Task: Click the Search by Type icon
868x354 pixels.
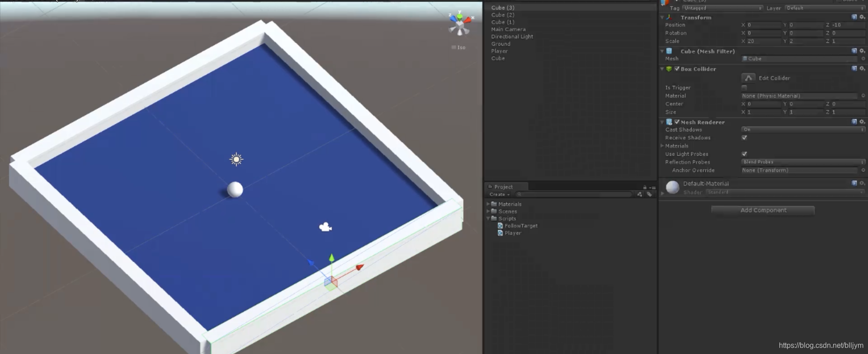Action: coord(640,195)
